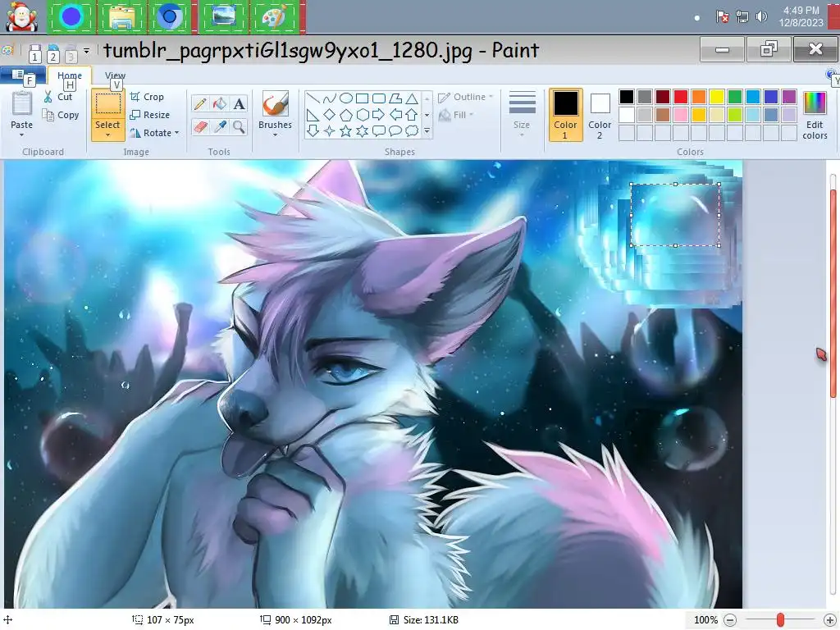Expand the Select dropdown arrow
Viewport: 840px width, 630px height.
pyautogui.click(x=107, y=135)
